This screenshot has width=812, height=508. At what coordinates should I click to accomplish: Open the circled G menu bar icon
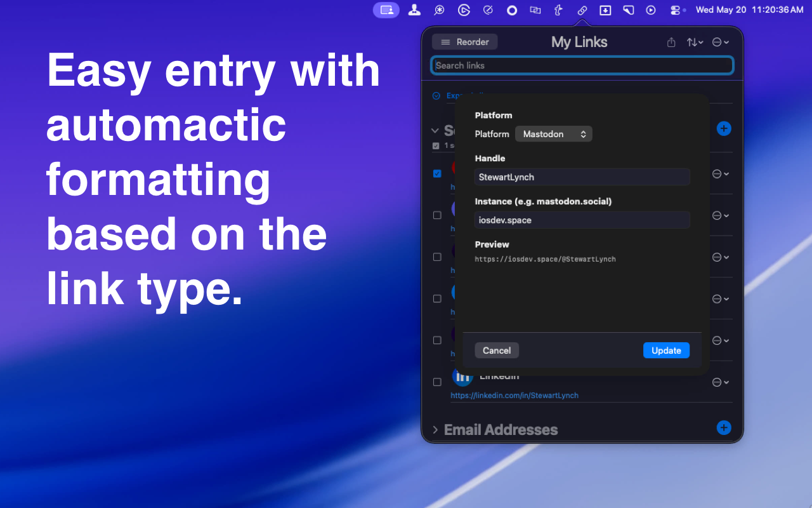click(x=464, y=10)
